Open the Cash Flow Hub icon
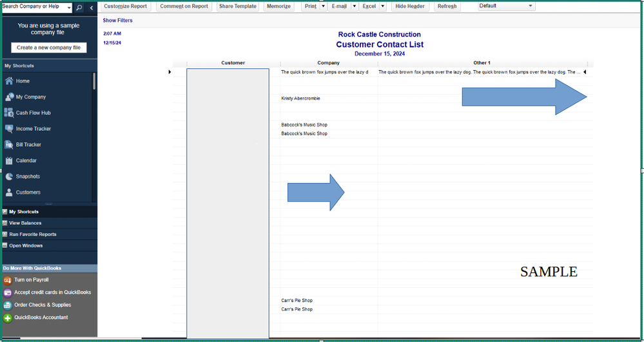Image resolution: width=644 pixels, height=342 pixels. coord(9,113)
